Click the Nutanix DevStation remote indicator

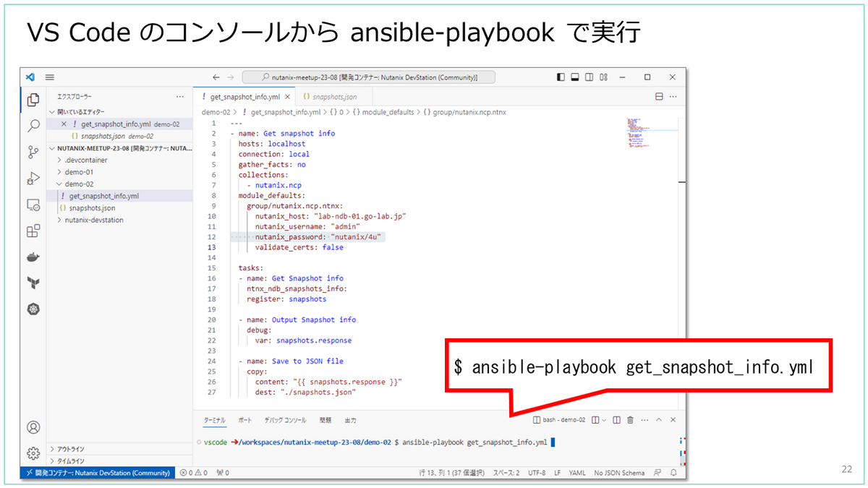[x=97, y=473]
